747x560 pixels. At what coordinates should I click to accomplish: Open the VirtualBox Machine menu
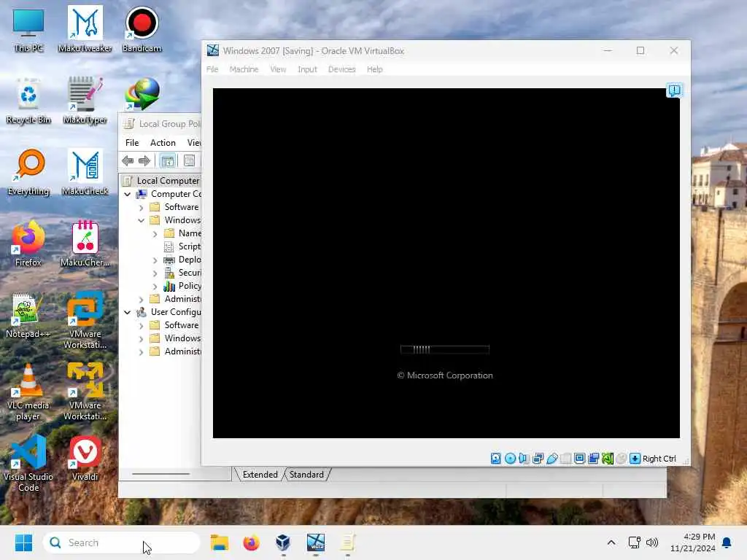pyautogui.click(x=244, y=69)
